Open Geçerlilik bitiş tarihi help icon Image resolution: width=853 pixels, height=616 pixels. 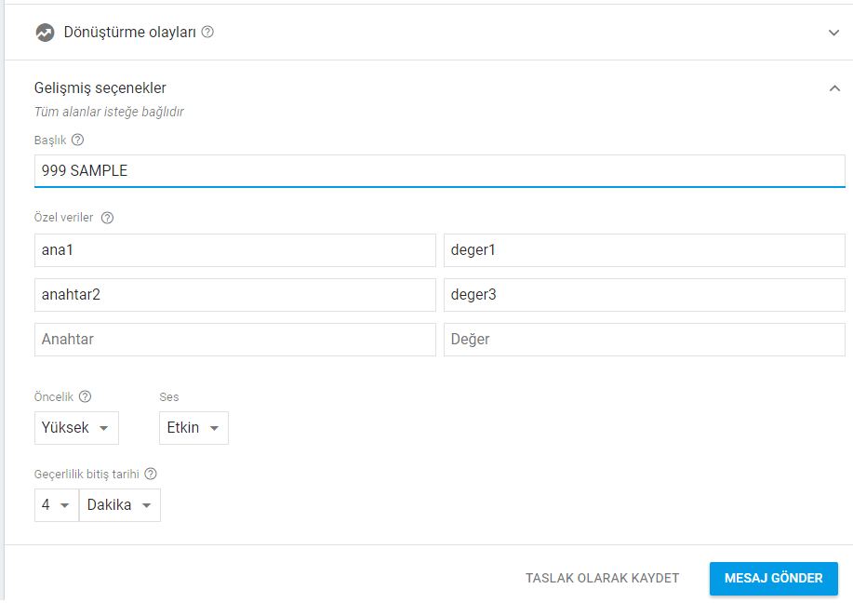151,474
